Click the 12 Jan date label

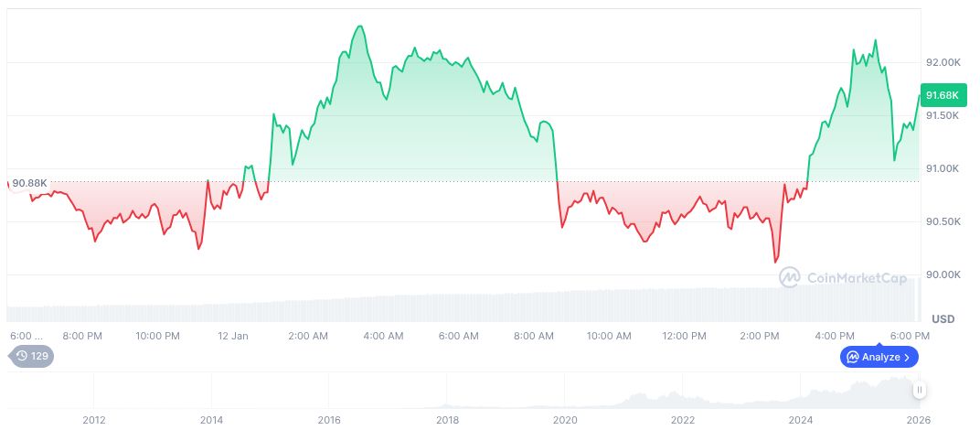pyautogui.click(x=233, y=336)
